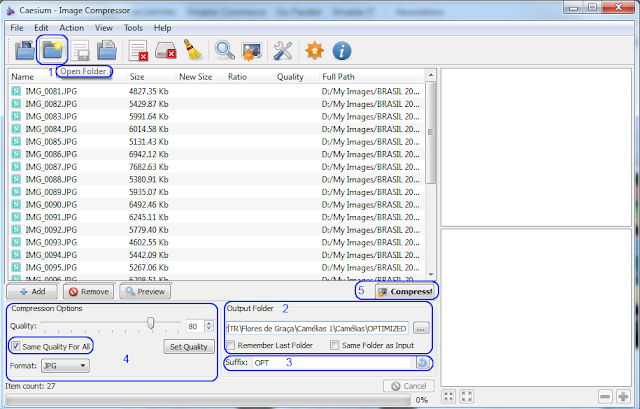Click the Open Folder toolbar icon
The height and width of the screenshot is (409, 640).
52,50
